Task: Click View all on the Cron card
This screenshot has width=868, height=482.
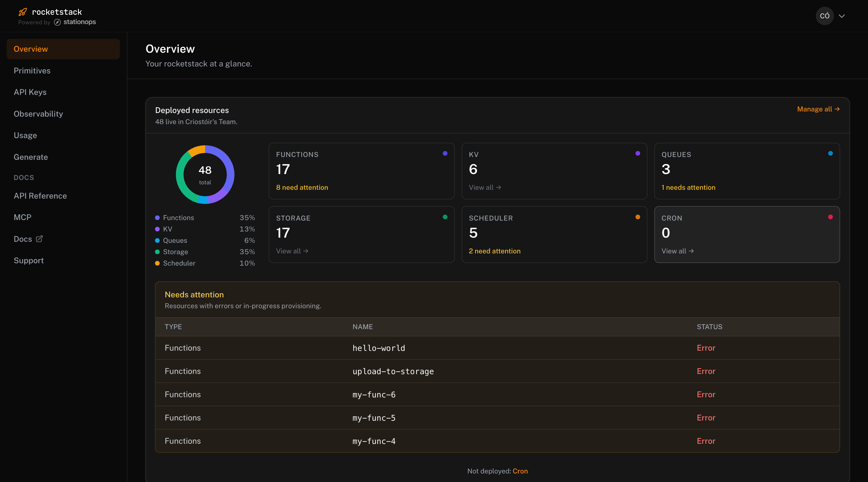Action: [678, 251]
